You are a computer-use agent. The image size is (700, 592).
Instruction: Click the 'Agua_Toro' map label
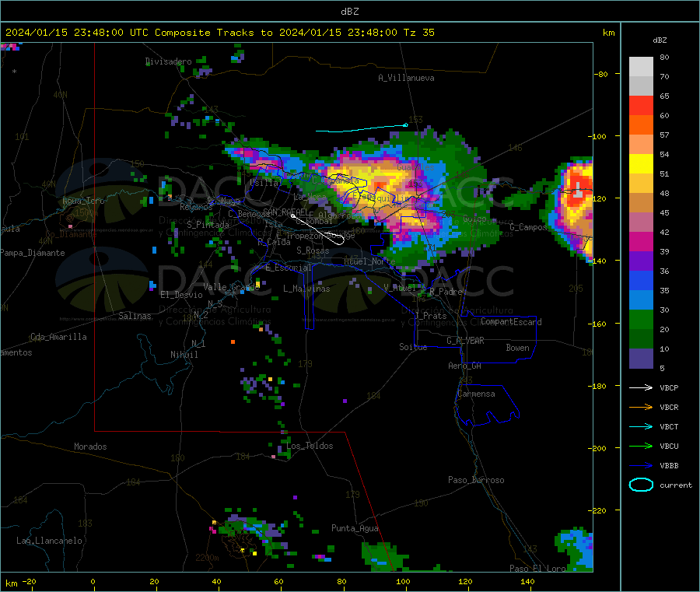click(x=83, y=201)
